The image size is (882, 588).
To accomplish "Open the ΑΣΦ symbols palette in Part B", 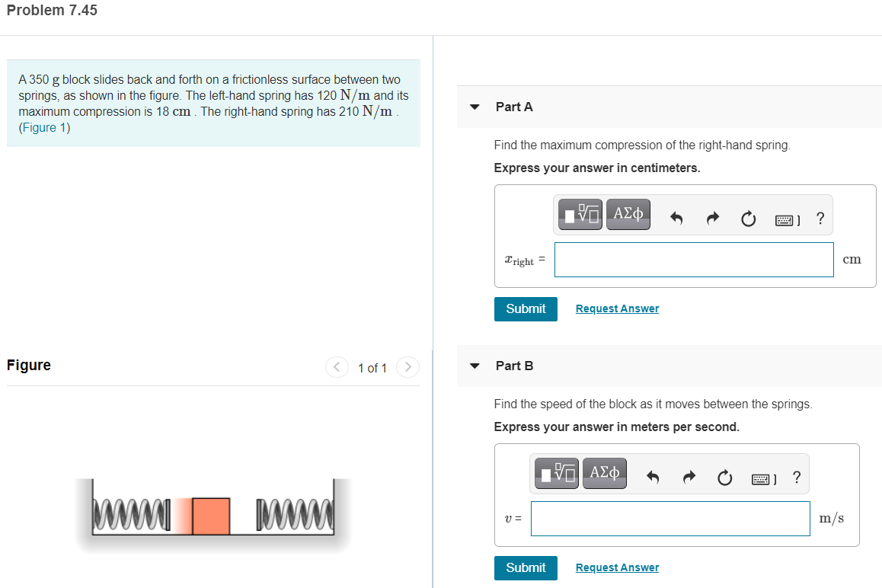I will coord(604,473).
